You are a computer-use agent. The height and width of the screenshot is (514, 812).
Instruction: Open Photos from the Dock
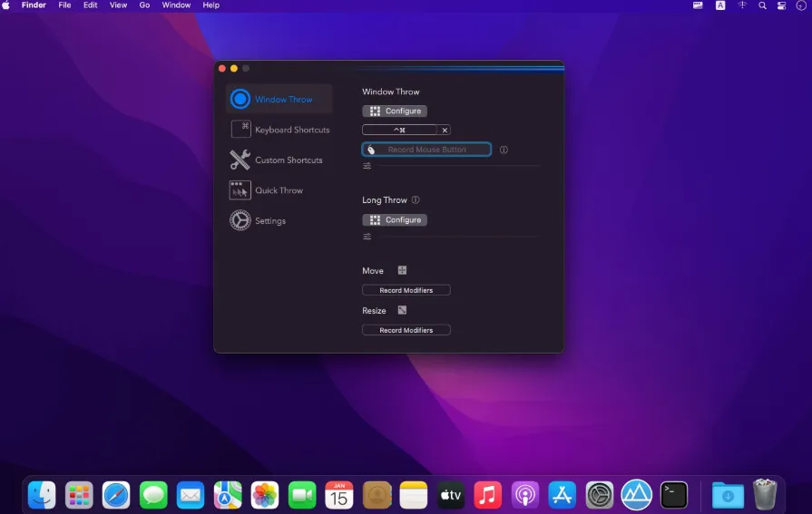(x=265, y=495)
